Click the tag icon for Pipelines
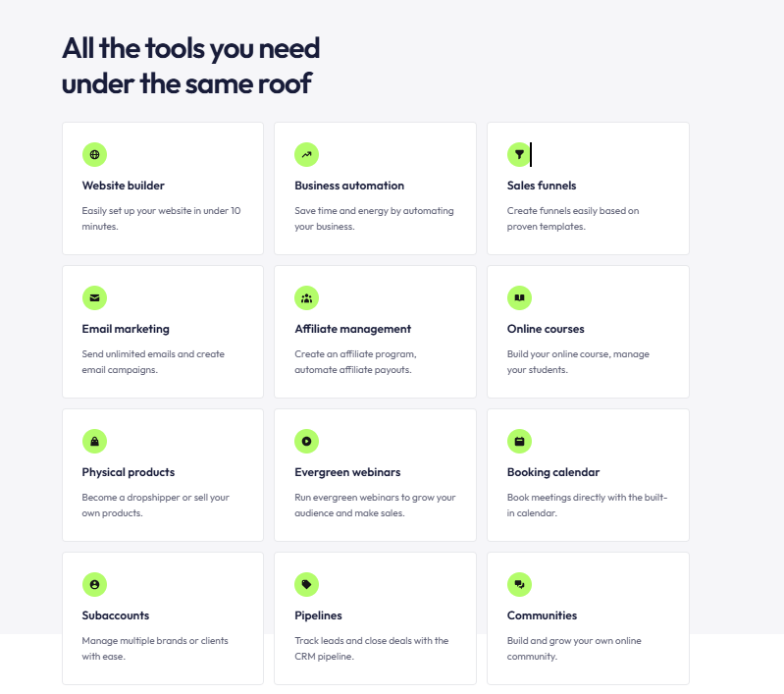 307,584
